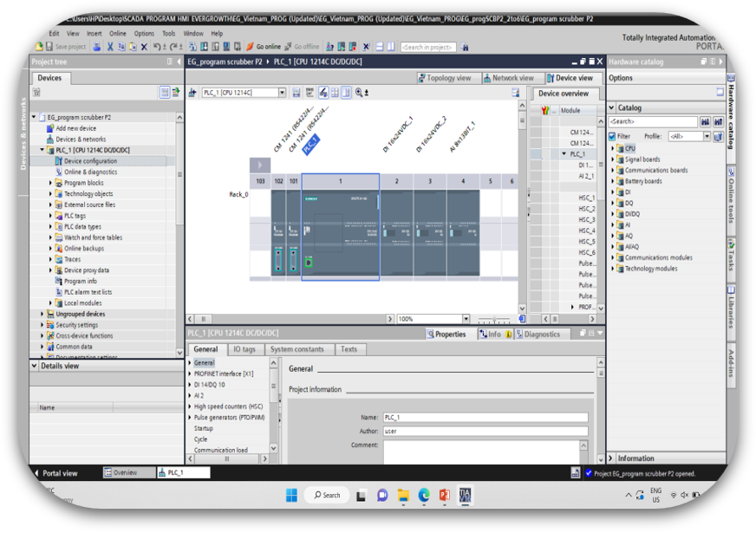Viewport: 756px width, 533px height.
Task: Click the Start CPU icon
Action: coord(342,47)
